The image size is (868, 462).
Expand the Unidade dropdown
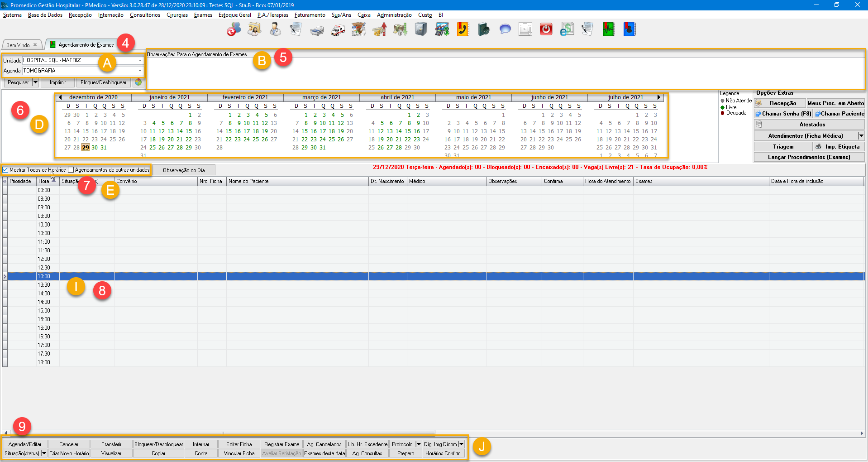tap(140, 60)
